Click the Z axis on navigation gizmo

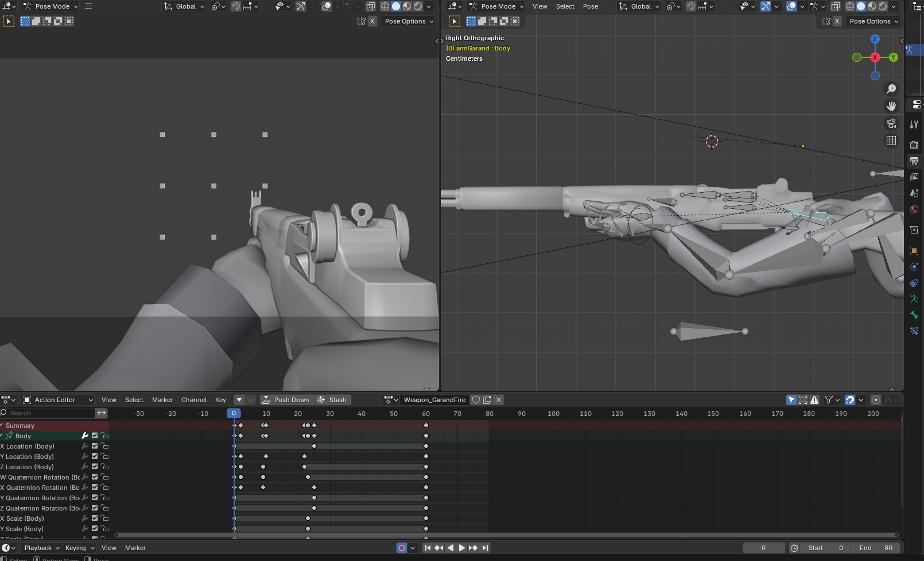click(x=875, y=39)
